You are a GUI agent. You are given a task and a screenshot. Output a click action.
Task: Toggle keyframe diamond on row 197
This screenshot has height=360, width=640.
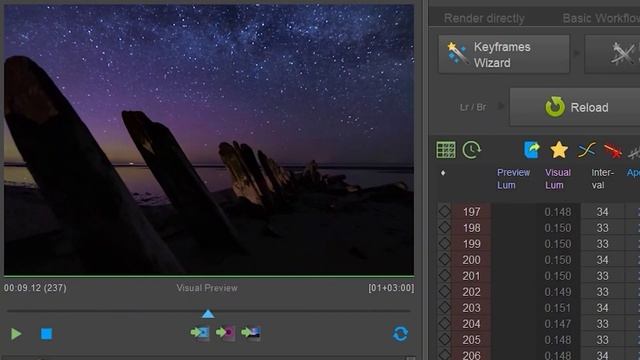[444, 211]
